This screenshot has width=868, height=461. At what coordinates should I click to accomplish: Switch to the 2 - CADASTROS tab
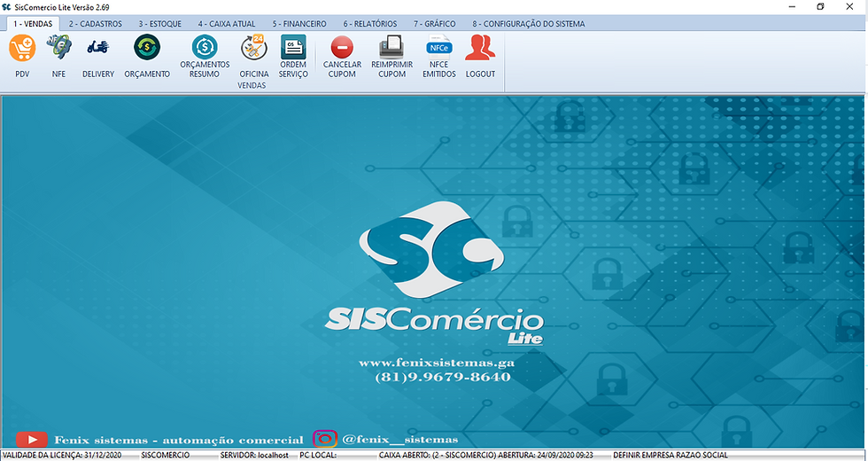pyautogui.click(x=96, y=24)
